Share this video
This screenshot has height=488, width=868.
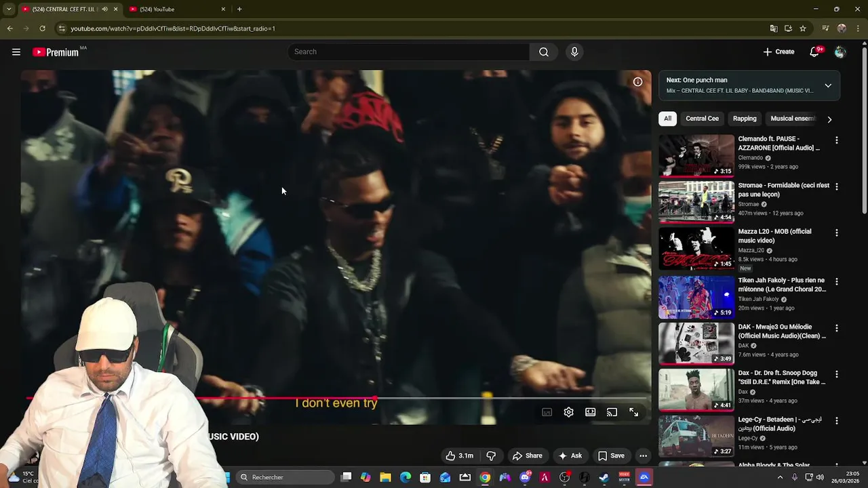tap(527, 455)
